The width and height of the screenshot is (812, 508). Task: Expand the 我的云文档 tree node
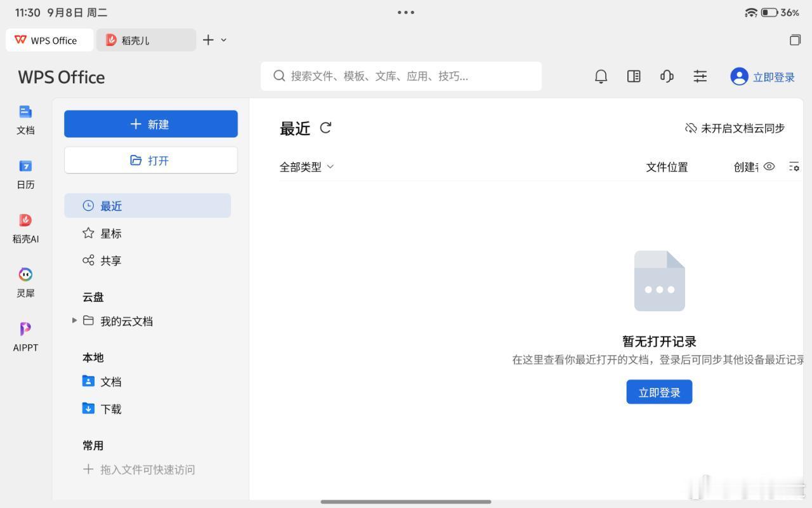pyautogui.click(x=74, y=321)
